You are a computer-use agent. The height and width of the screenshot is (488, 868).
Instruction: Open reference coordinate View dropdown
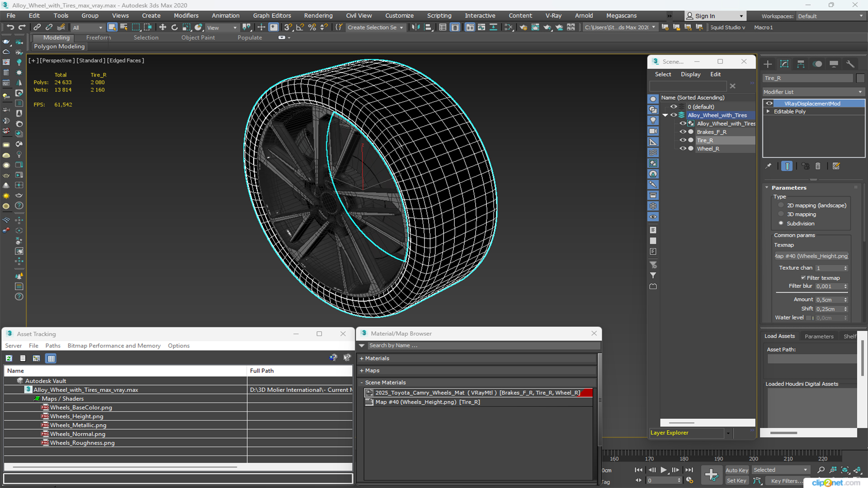pos(222,28)
